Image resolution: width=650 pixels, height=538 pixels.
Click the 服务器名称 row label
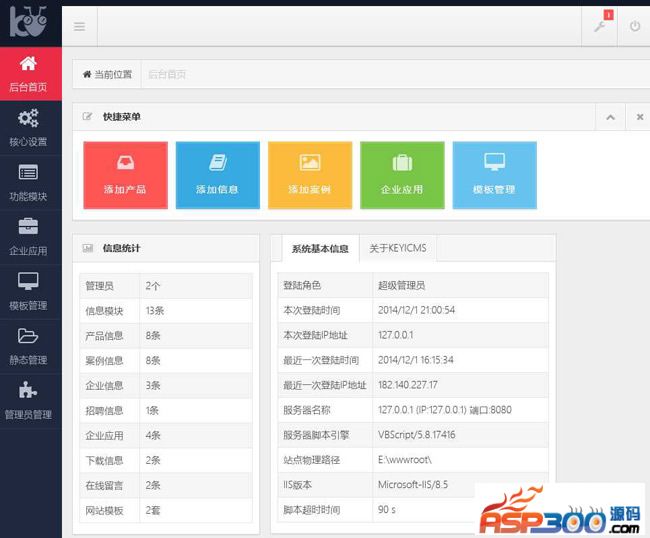coord(307,410)
